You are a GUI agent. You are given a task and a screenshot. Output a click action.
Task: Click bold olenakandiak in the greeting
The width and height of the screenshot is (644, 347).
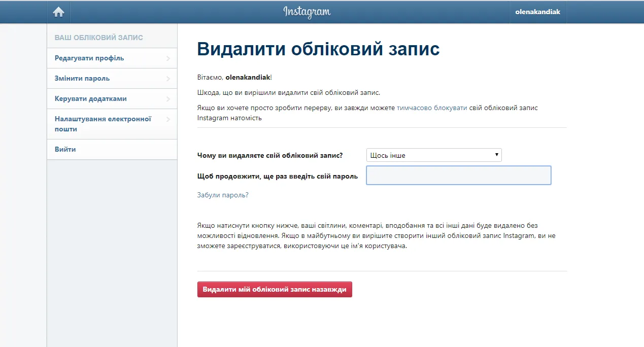coord(248,77)
